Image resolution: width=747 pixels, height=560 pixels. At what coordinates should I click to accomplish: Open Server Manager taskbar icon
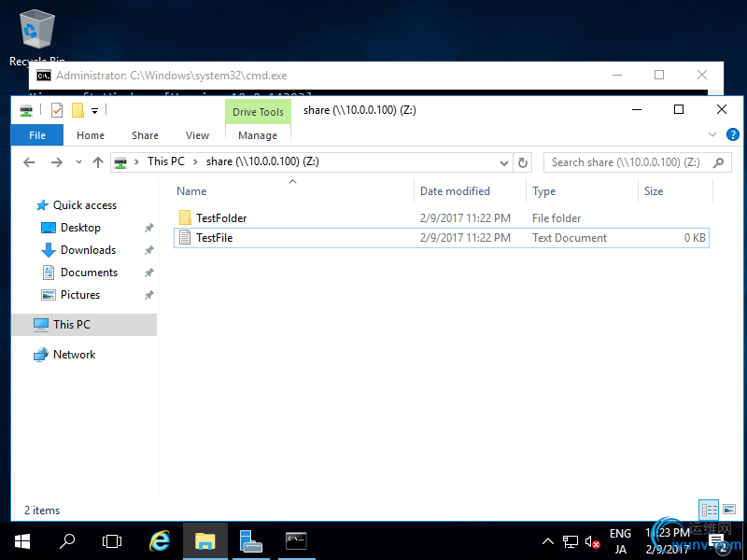(250, 541)
